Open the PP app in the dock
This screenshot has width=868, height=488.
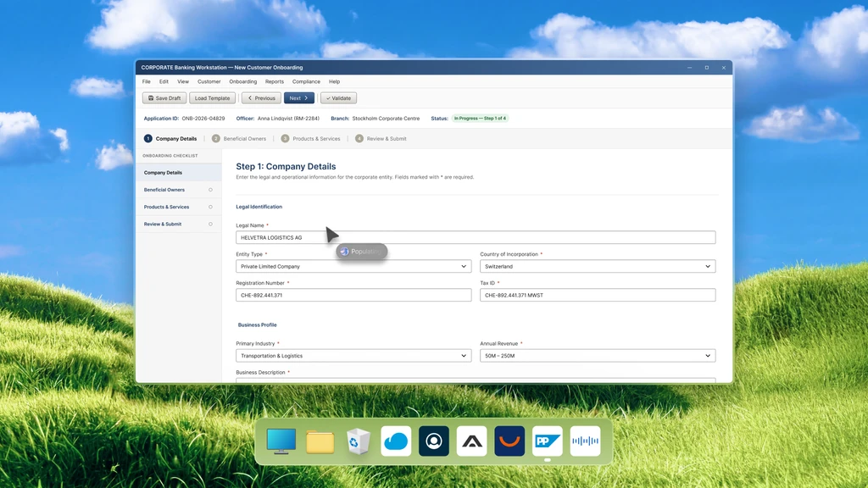[x=548, y=441]
